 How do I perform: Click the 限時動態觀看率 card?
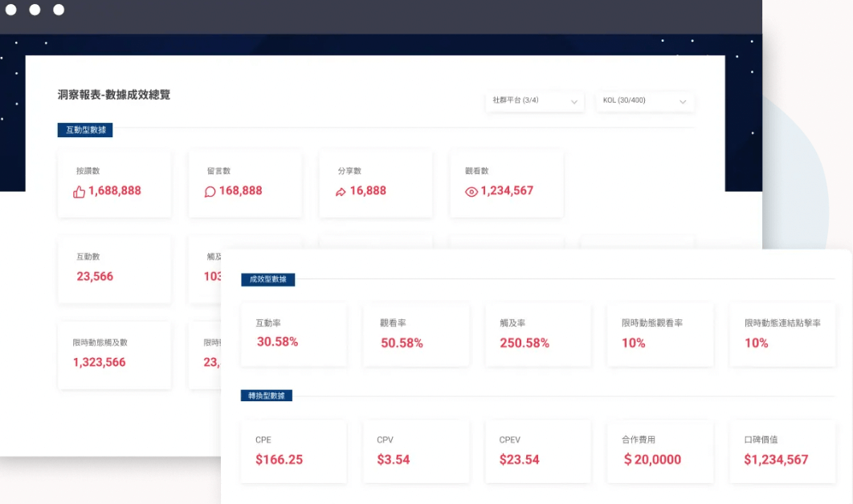pyautogui.click(x=660, y=335)
